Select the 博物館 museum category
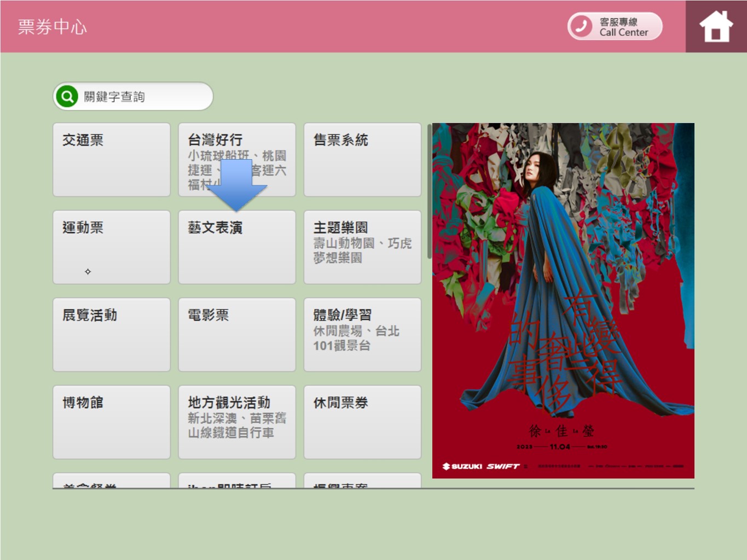The height and width of the screenshot is (560, 747). coord(111,422)
